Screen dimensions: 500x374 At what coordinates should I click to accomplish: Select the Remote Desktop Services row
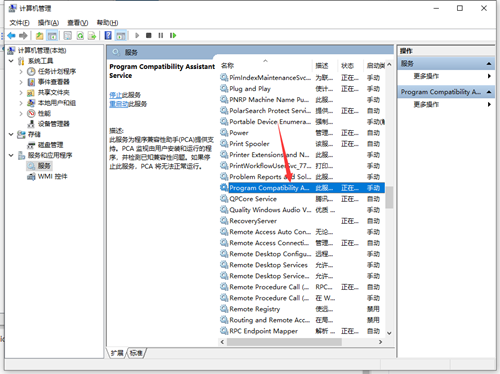[x=302, y=265]
